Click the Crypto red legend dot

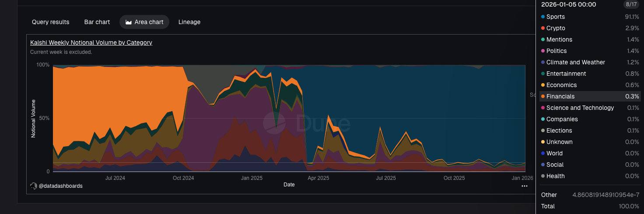[x=543, y=28]
